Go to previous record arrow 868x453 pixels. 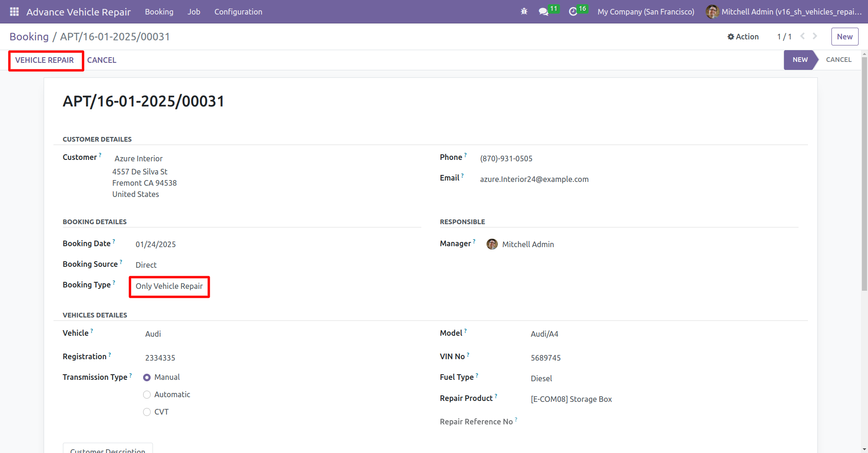(x=802, y=36)
